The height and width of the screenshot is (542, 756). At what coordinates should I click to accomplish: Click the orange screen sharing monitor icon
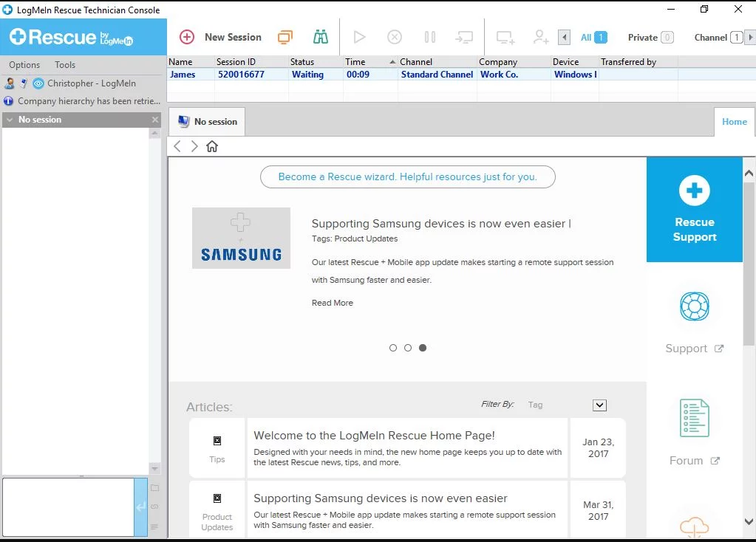(x=285, y=36)
